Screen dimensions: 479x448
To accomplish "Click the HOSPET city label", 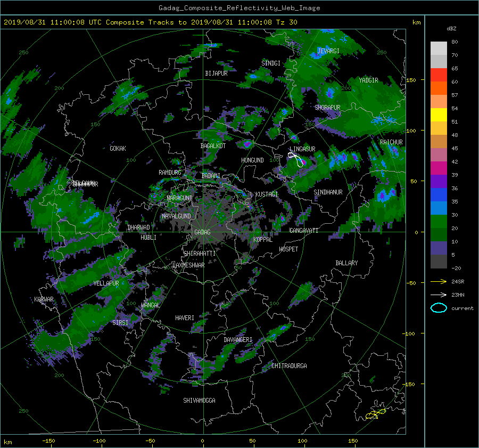I will pyautogui.click(x=288, y=249).
